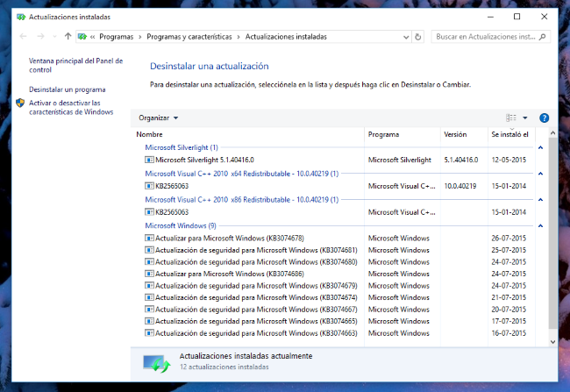
Task: Open the view options dropdown arrow
Action: click(x=525, y=118)
